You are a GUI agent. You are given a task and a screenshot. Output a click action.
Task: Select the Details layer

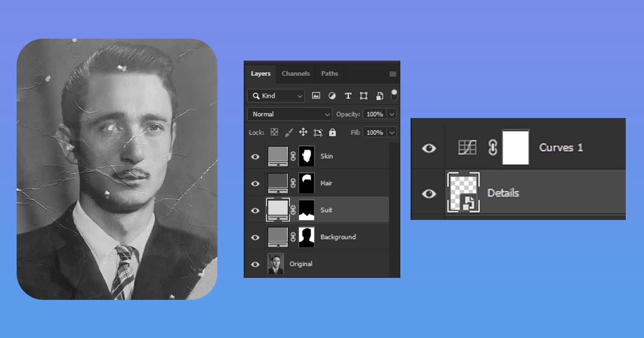(503, 193)
